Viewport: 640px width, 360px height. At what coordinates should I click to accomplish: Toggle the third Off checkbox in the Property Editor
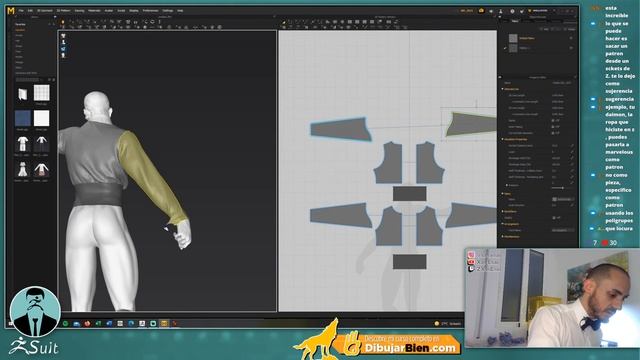point(553,133)
